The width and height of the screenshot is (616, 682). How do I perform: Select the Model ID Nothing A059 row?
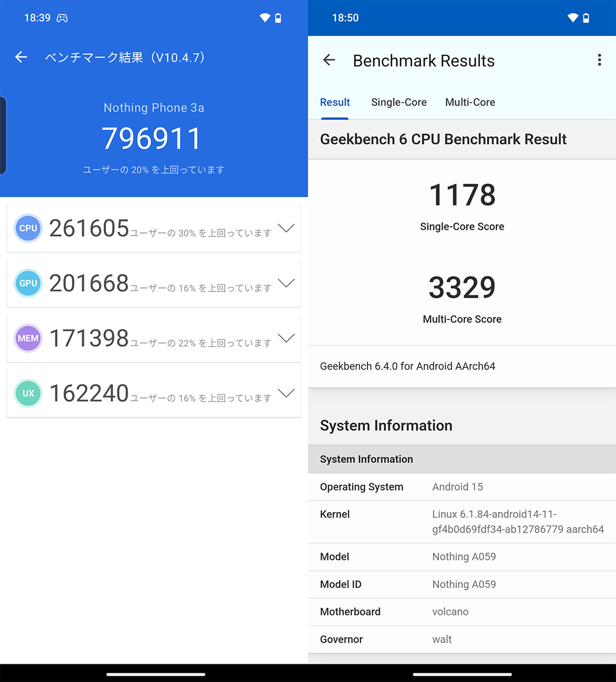(x=462, y=584)
